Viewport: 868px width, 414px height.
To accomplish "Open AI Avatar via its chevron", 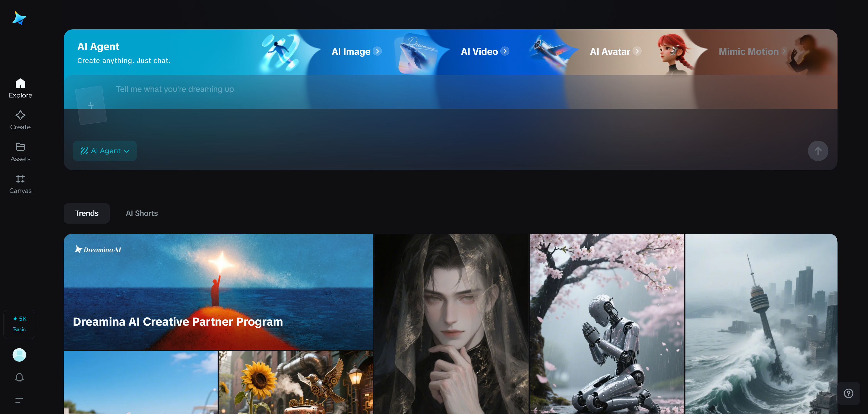I will pos(637,51).
